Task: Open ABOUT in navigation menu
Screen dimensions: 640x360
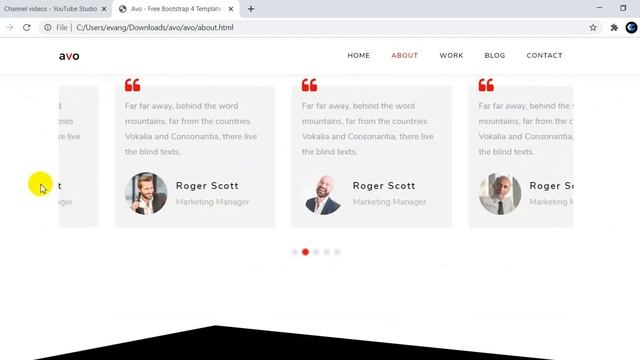Action: coord(404,56)
